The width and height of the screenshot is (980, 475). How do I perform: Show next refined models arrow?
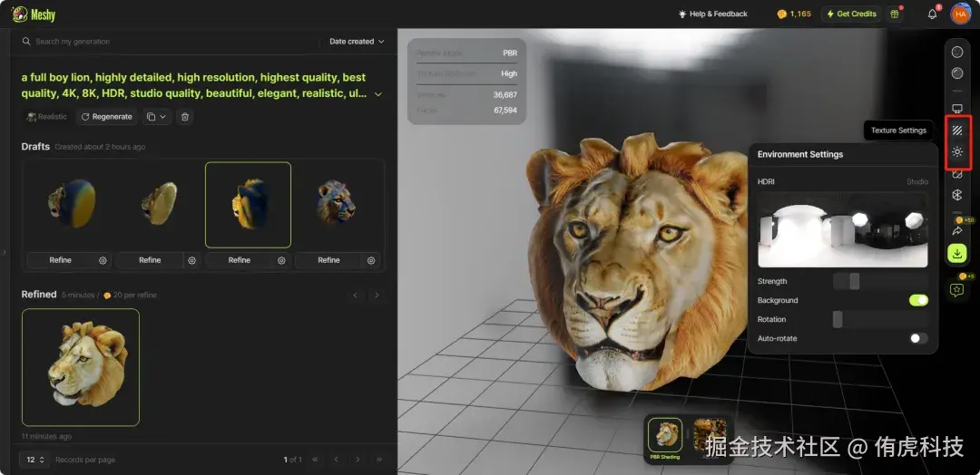pos(377,296)
